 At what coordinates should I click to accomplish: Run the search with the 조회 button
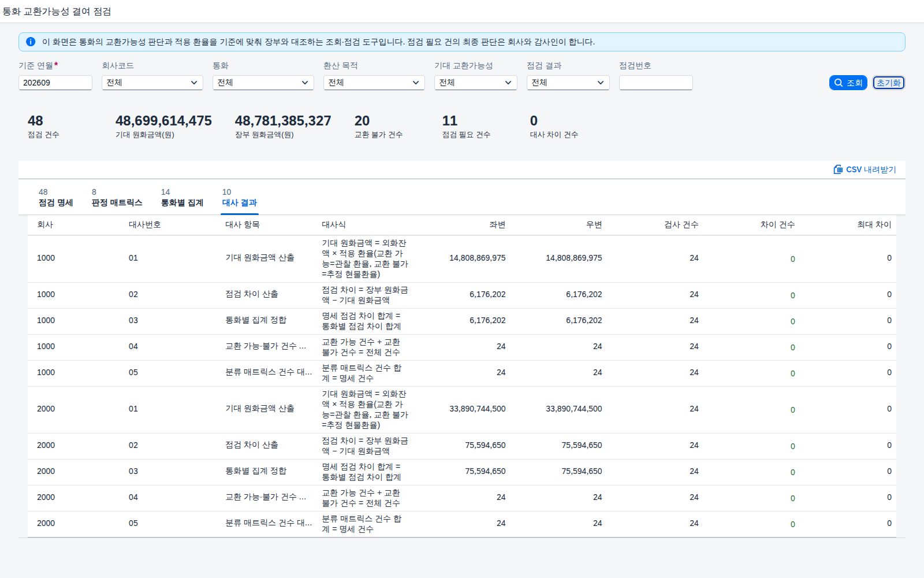(848, 83)
